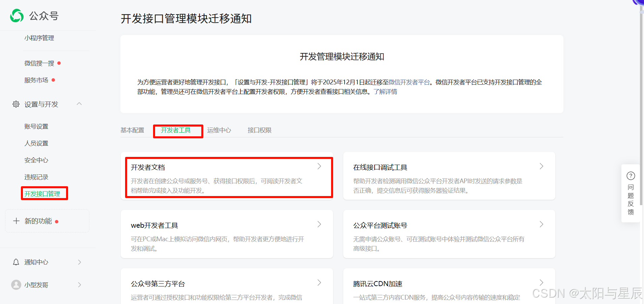
Task: Select 开发接口管理 in the sidebar
Action: [42, 194]
